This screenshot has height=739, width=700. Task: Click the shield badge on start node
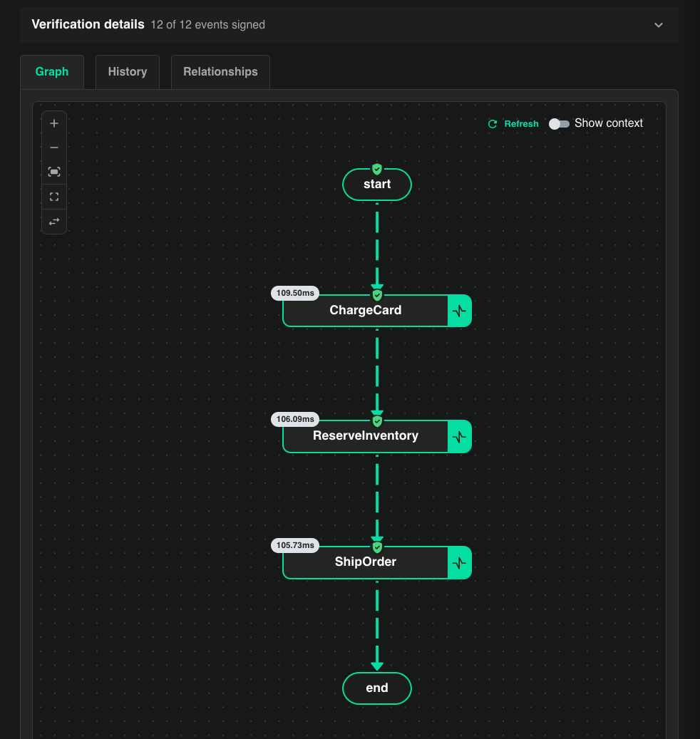click(x=377, y=169)
